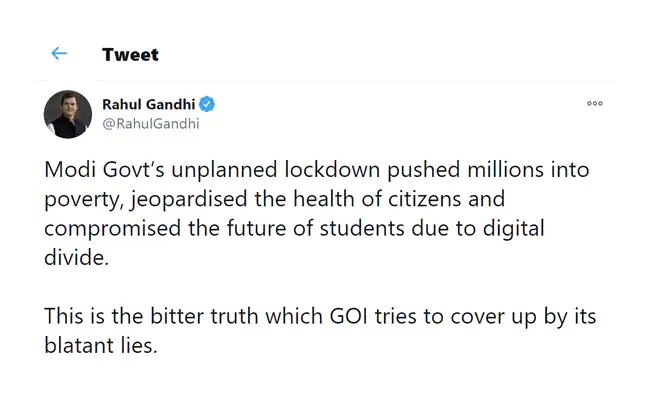Click the word "Modi" in the tweet
Screen dimensions: 650x400
(x=68, y=170)
